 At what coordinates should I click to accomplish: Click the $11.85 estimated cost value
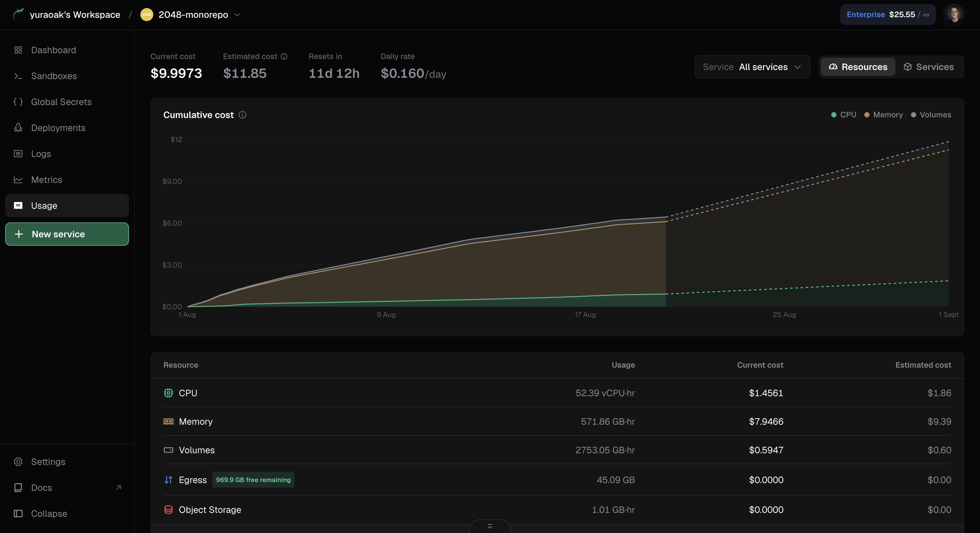pyautogui.click(x=245, y=73)
